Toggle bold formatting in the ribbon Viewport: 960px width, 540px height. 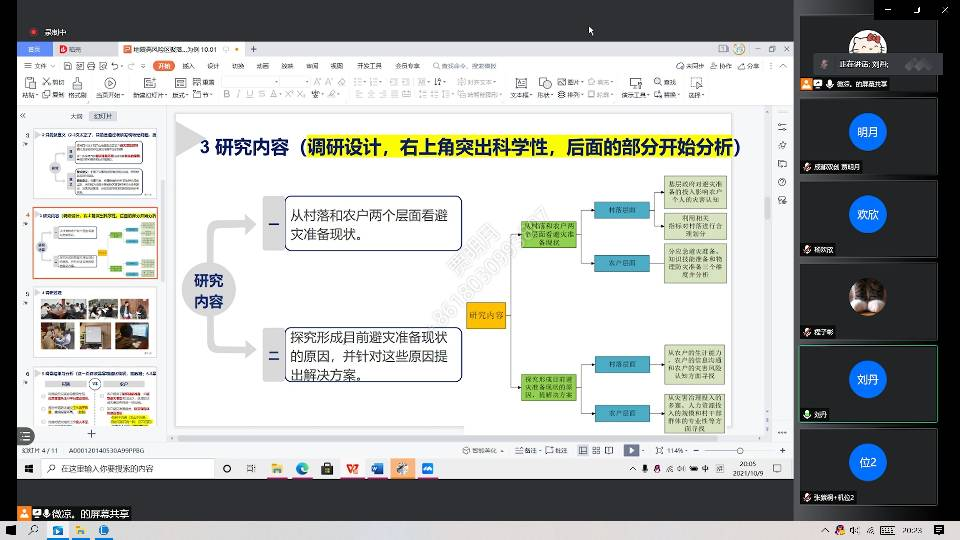[x=226, y=94]
